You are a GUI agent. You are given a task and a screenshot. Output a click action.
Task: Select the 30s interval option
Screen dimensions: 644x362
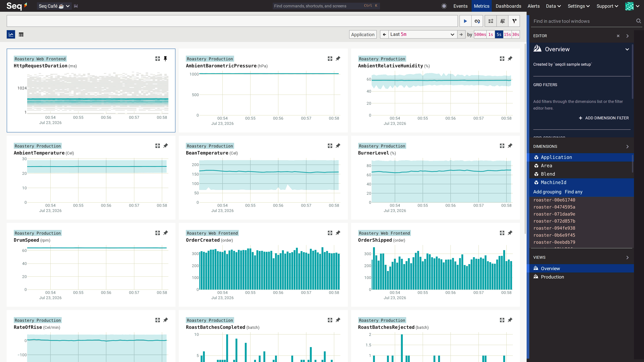pyautogui.click(x=516, y=35)
